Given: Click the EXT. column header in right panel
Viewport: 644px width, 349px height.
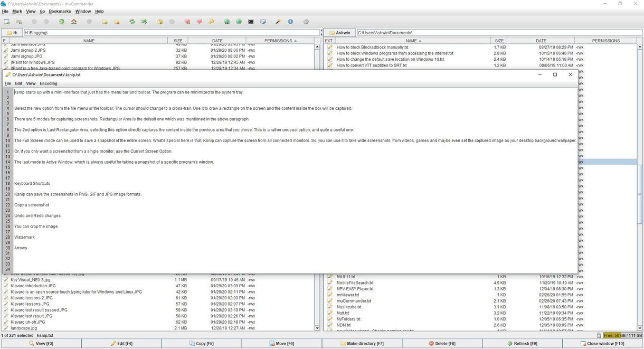Looking at the screenshot, I should [329, 41].
